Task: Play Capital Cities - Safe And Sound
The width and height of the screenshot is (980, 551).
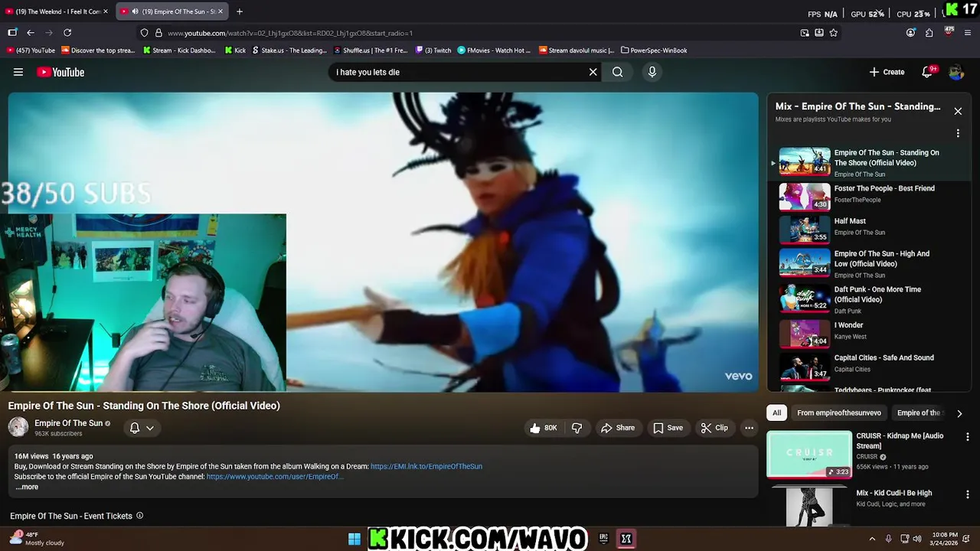Action: (x=869, y=365)
